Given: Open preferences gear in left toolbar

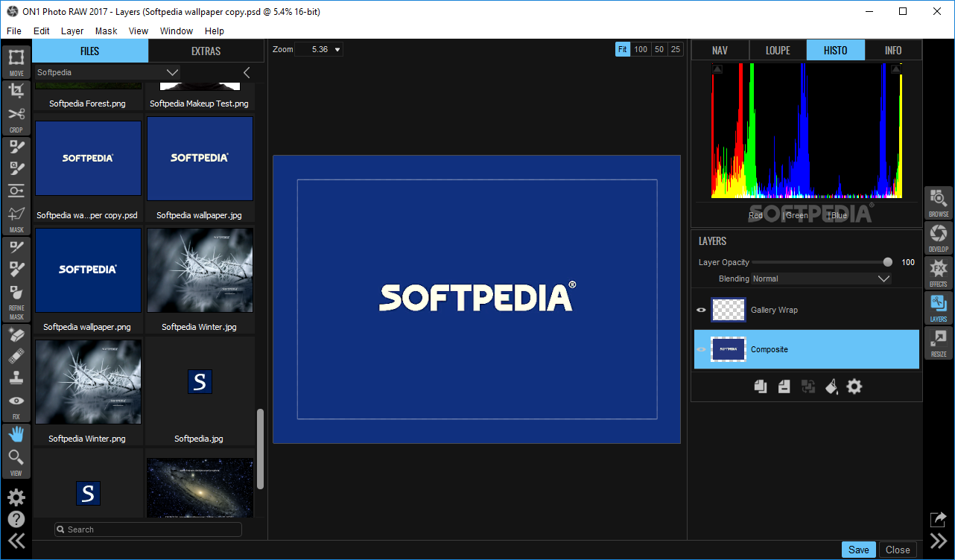Looking at the screenshot, I should 16,497.
